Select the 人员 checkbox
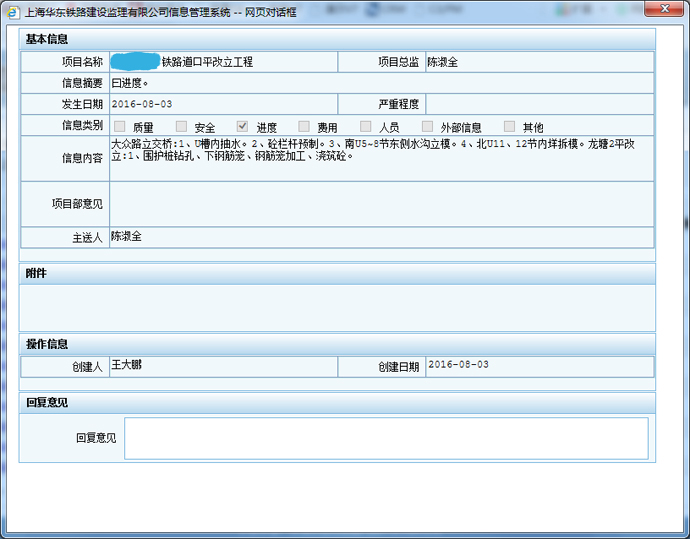The height and width of the screenshot is (539, 690). 366,127
